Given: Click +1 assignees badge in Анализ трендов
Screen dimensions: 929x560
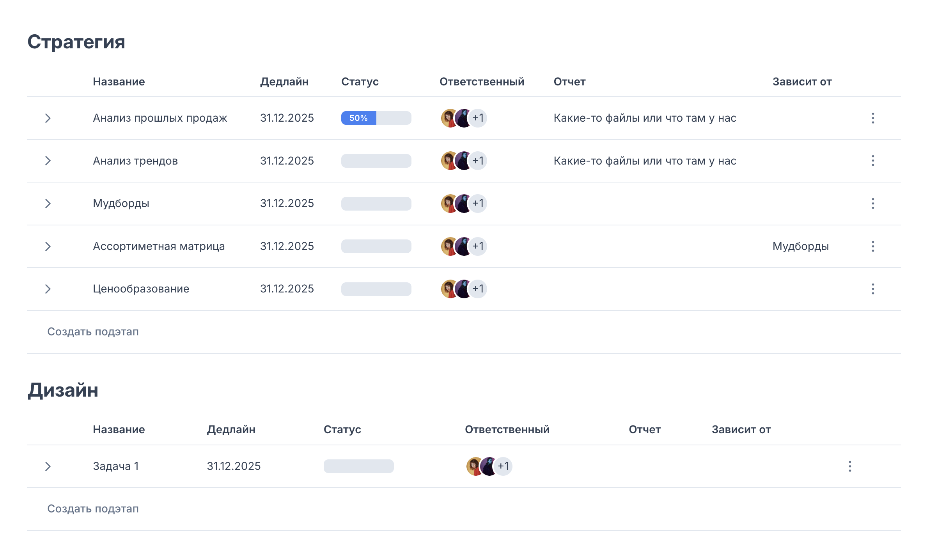Looking at the screenshot, I should tap(478, 161).
